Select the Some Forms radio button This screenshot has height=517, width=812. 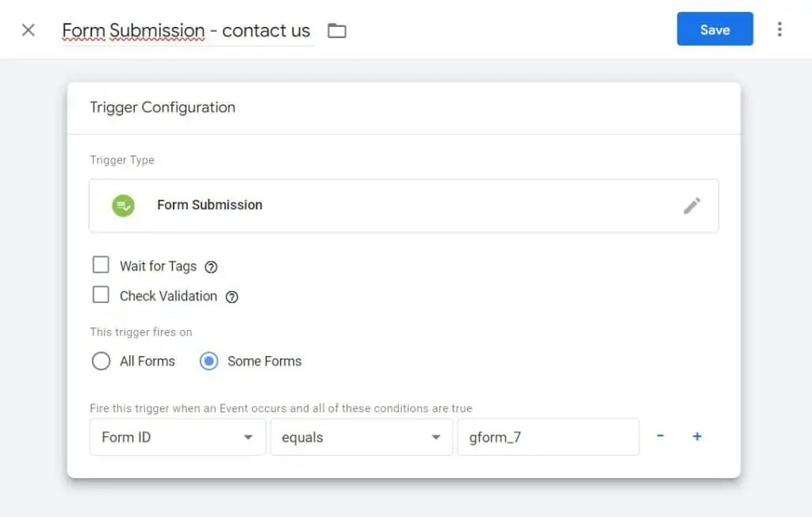[208, 361]
